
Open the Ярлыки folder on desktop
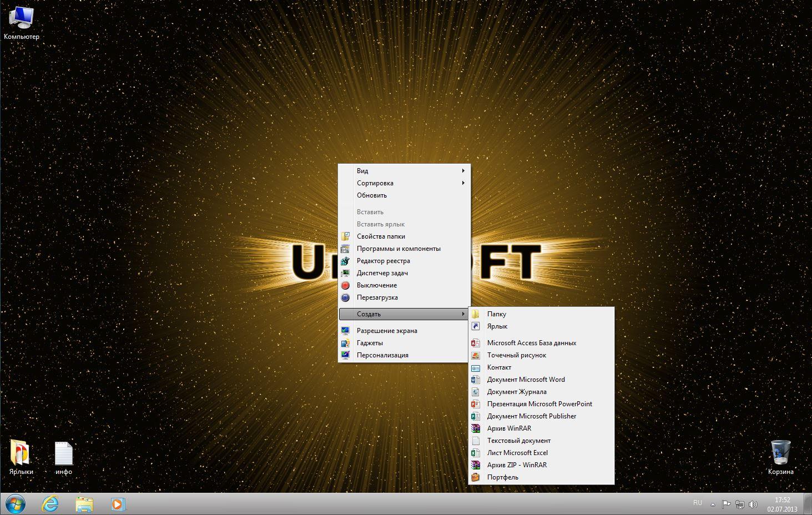(x=21, y=457)
